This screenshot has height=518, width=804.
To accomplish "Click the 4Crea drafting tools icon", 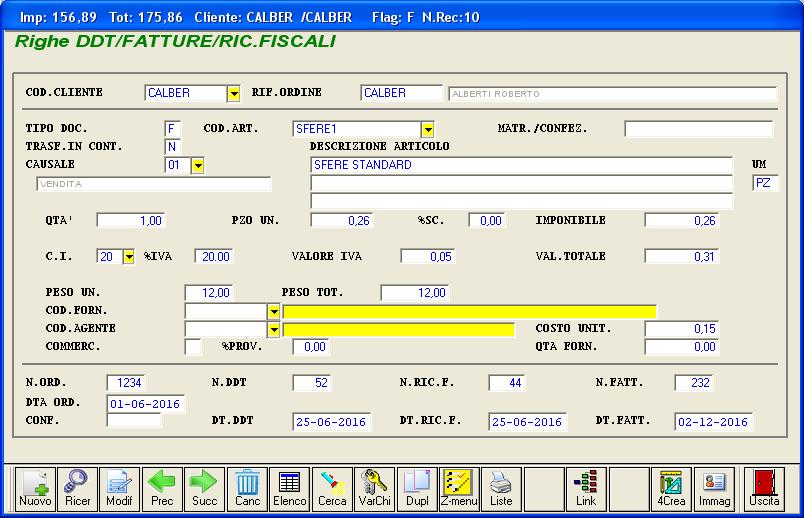I will pos(671,489).
